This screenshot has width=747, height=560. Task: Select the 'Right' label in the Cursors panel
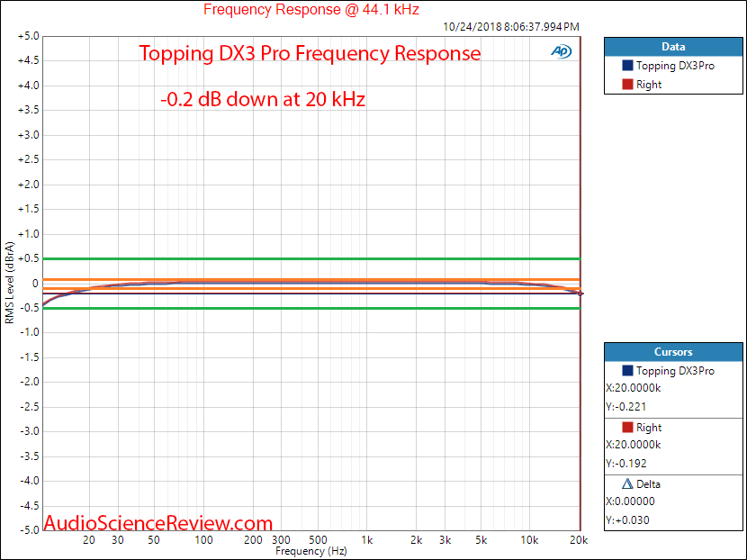(x=649, y=428)
